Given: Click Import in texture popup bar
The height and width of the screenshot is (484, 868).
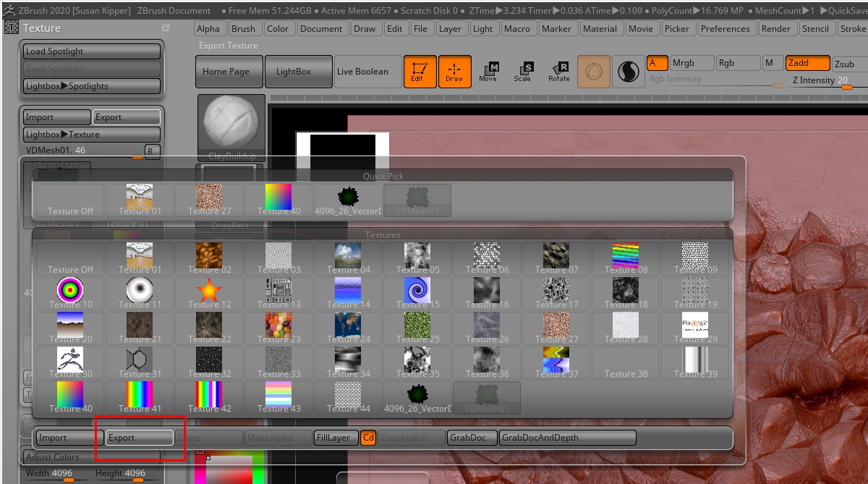Looking at the screenshot, I should click(69, 438).
